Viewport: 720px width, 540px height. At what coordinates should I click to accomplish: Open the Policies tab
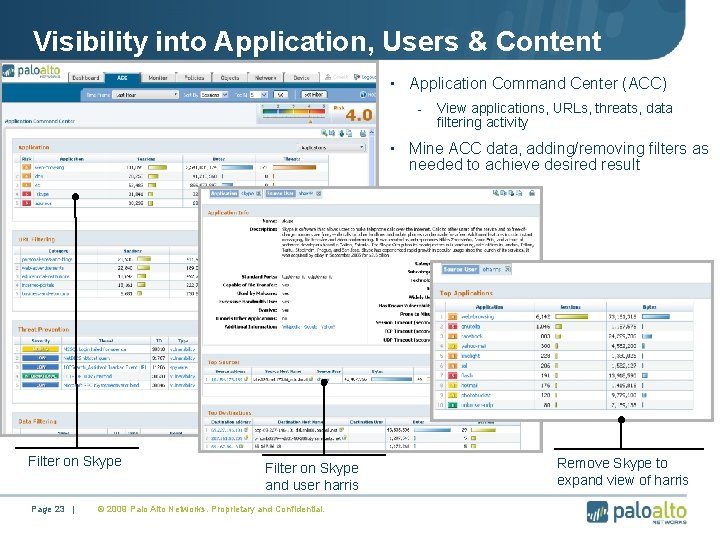[194, 78]
